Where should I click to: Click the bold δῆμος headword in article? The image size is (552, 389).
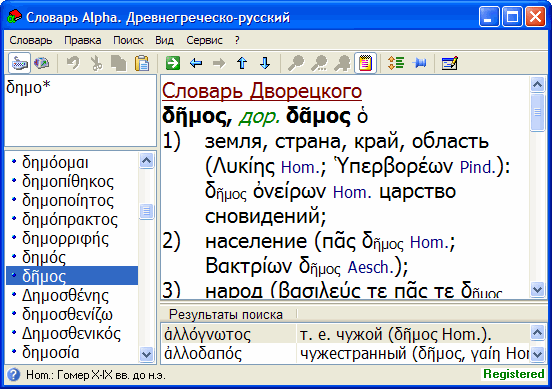(197, 117)
